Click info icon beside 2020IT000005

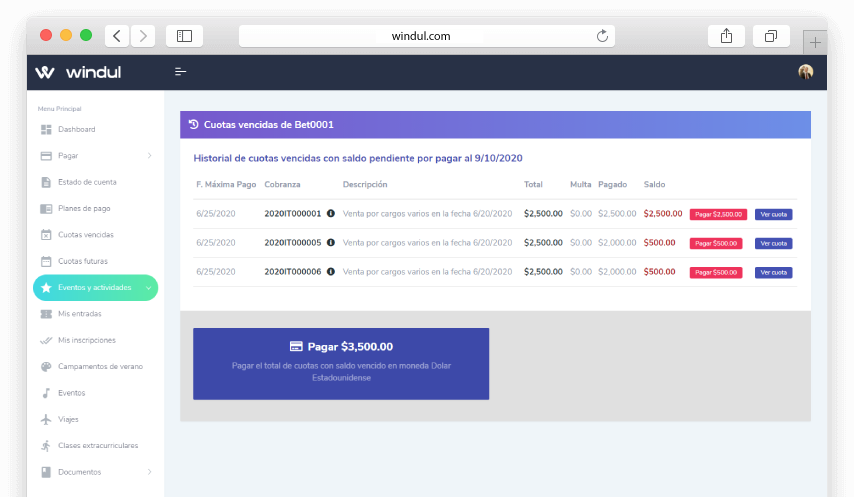331,243
